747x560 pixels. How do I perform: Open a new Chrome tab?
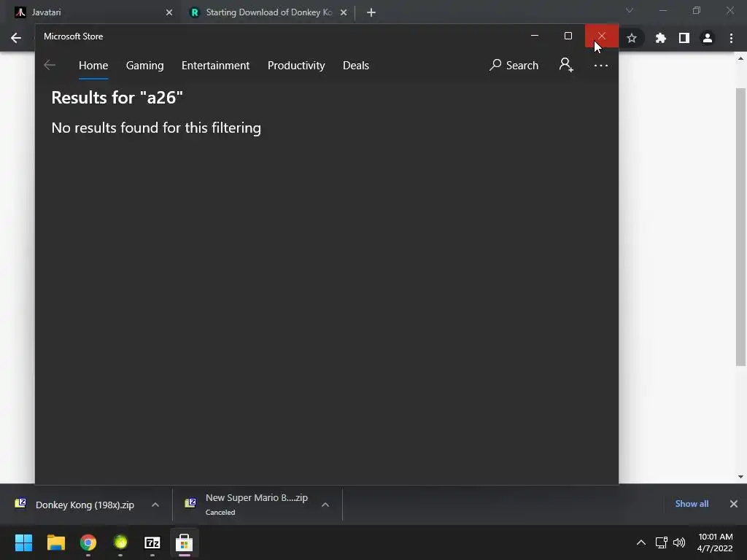[371, 12]
